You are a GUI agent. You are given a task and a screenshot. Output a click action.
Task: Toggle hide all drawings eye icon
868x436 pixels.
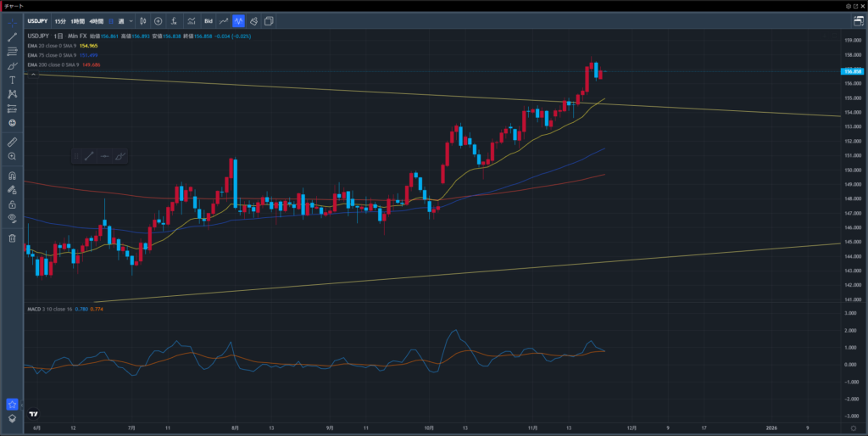(x=12, y=219)
